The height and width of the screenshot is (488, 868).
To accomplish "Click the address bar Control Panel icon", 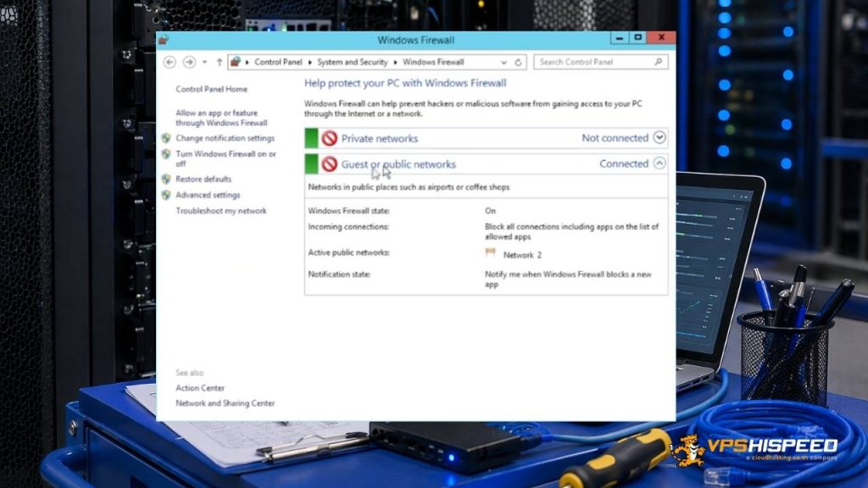I will click(x=236, y=62).
